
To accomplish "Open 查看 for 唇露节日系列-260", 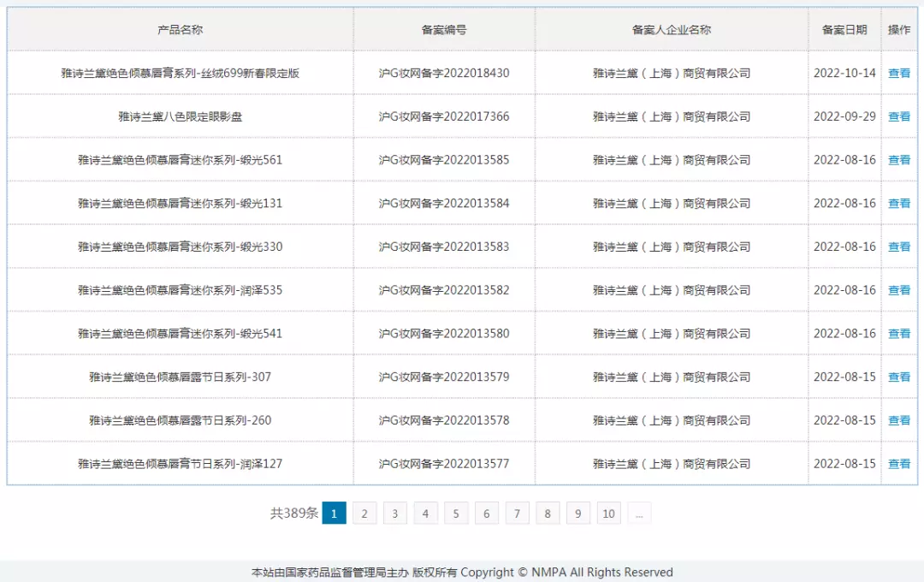I will click(x=898, y=420).
